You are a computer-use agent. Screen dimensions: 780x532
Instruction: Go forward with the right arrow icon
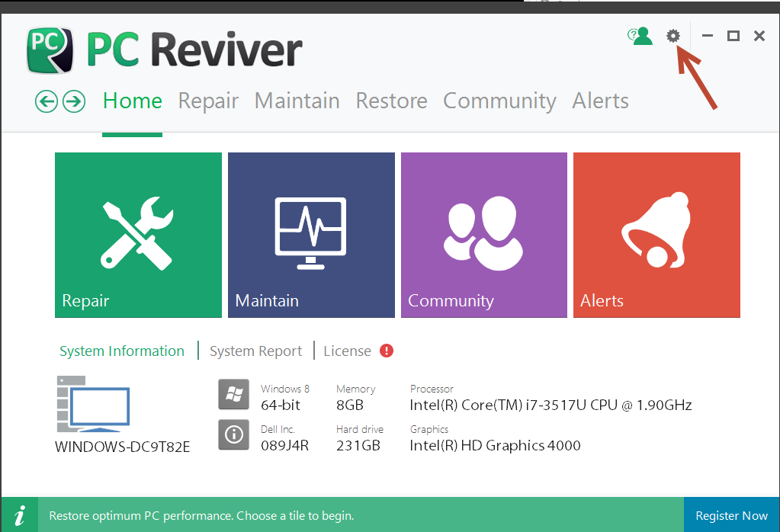pyautogui.click(x=74, y=101)
